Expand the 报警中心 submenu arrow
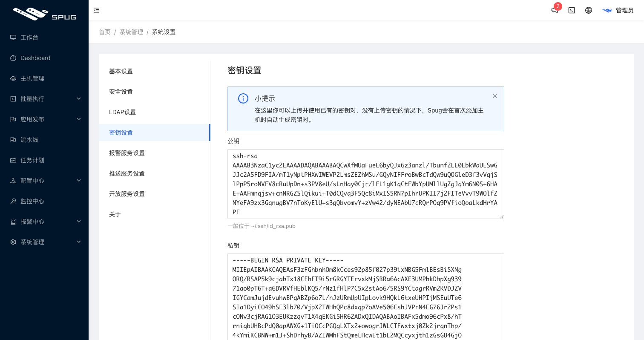 coord(79,222)
